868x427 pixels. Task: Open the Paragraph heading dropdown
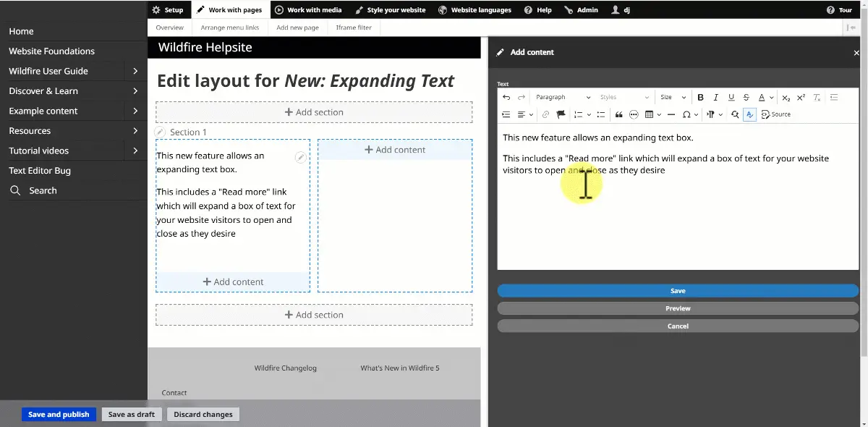pos(563,97)
